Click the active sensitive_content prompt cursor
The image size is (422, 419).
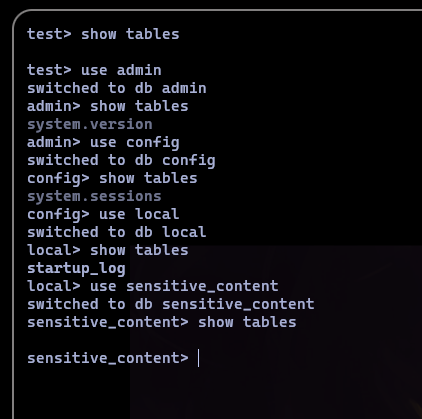click(199, 358)
